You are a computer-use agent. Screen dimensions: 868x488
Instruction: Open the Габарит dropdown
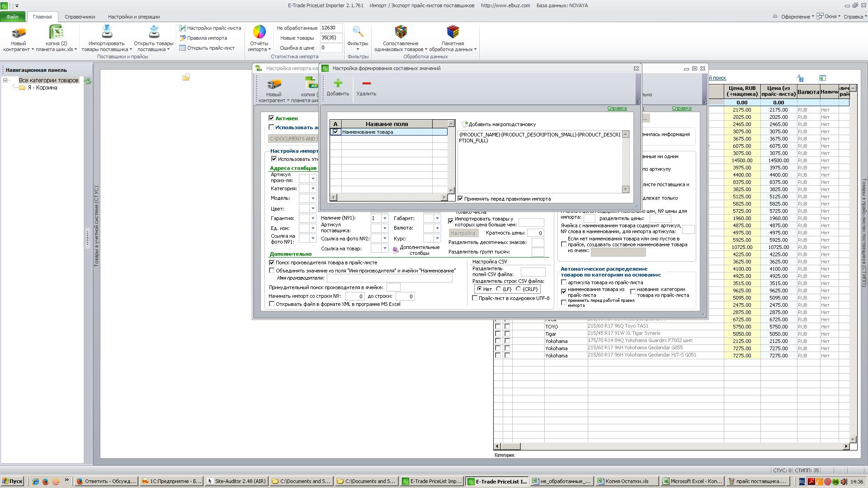coord(437,218)
